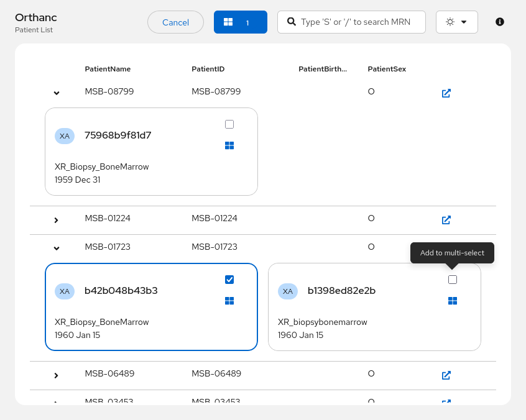Click the Orthanc title
526x420 pixels.
coord(36,17)
